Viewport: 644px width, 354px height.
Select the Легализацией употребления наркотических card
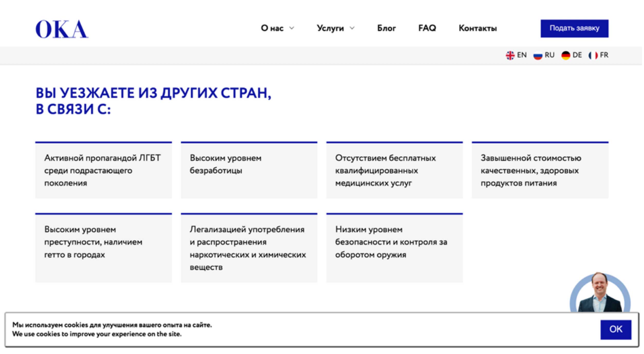click(x=250, y=248)
